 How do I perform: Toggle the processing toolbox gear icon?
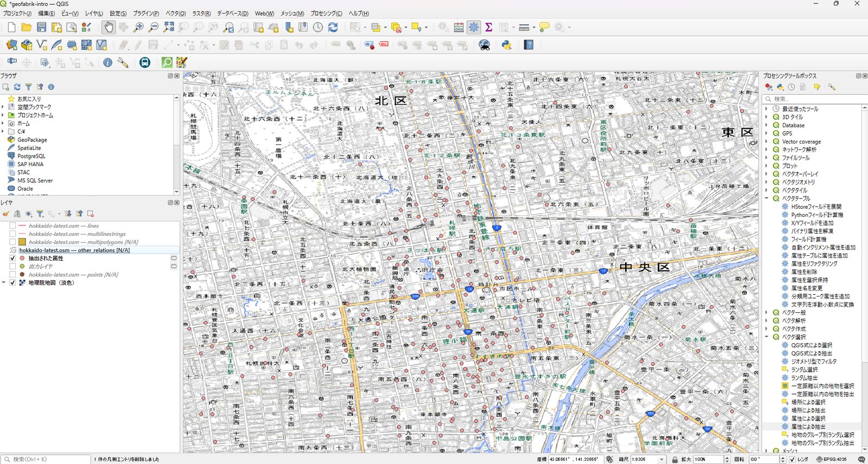474,27
